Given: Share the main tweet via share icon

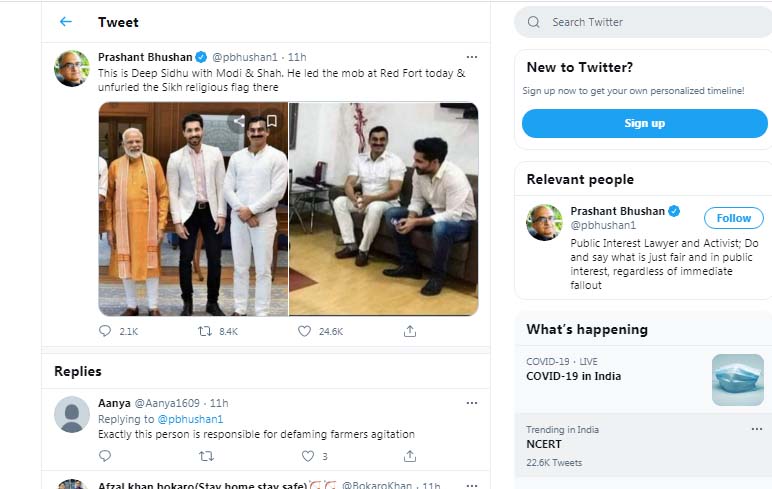Looking at the screenshot, I should [x=410, y=331].
